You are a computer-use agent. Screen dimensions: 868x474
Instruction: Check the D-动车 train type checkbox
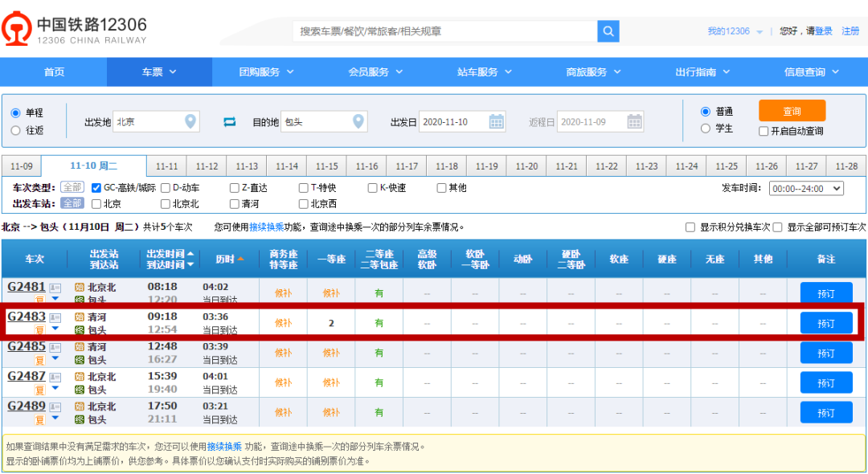click(x=166, y=188)
